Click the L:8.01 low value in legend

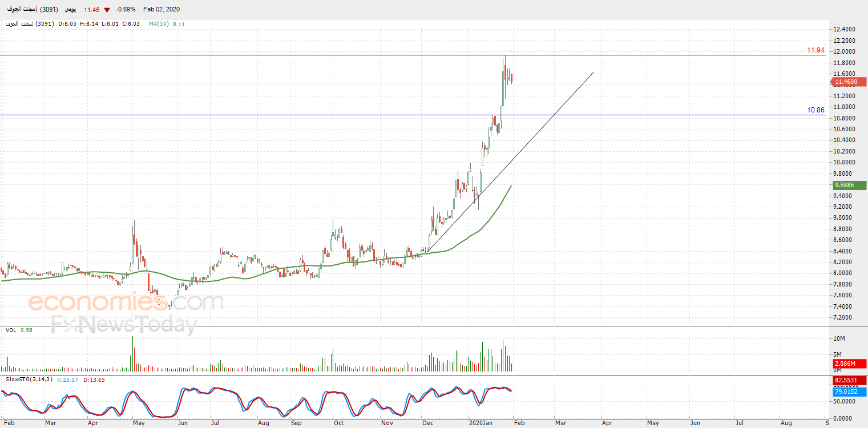coord(110,24)
